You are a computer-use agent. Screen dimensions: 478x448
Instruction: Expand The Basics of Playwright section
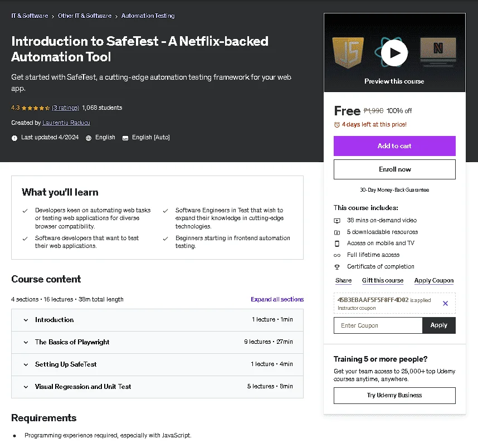[x=157, y=342]
